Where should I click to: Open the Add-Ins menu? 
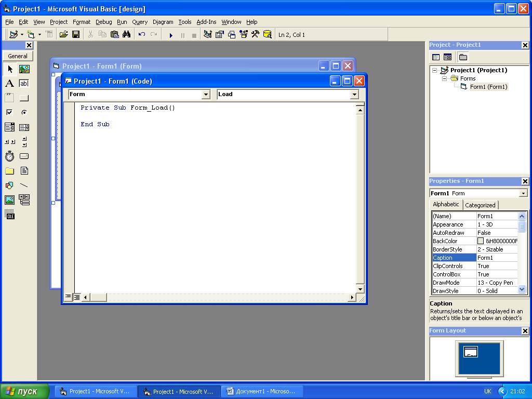pyautogui.click(x=206, y=22)
